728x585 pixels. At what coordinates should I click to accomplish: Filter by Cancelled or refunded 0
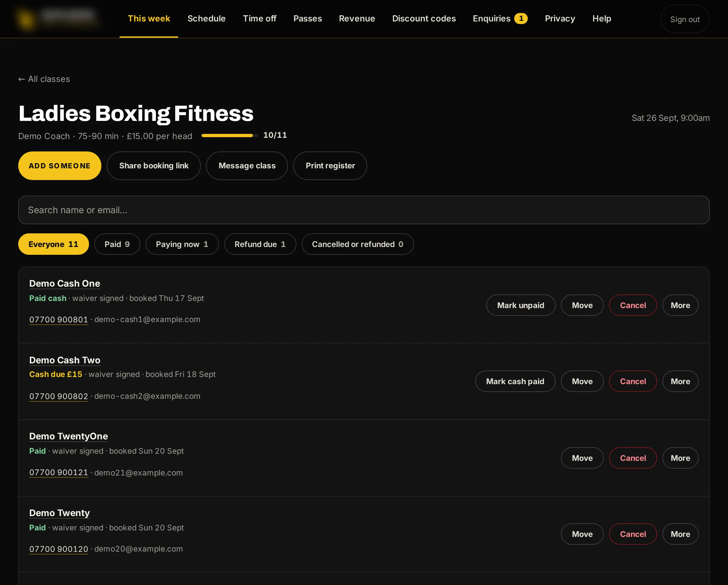pyautogui.click(x=357, y=244)
